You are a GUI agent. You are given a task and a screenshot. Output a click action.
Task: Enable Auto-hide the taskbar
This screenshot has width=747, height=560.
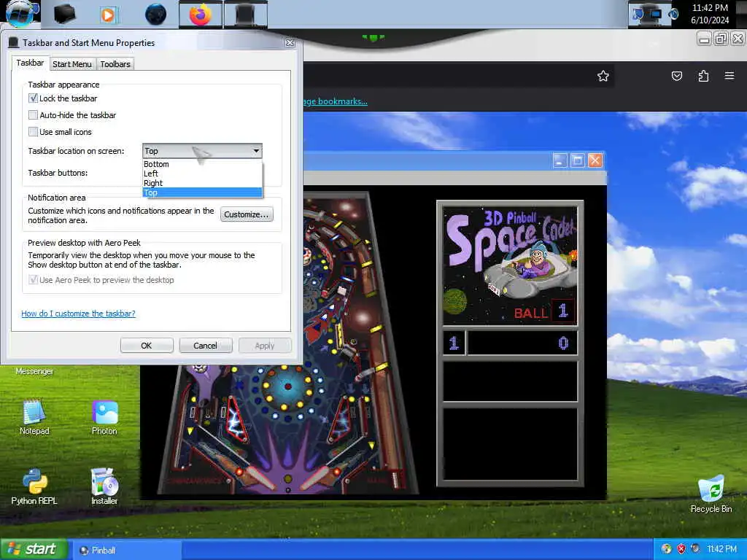[33, 115]
